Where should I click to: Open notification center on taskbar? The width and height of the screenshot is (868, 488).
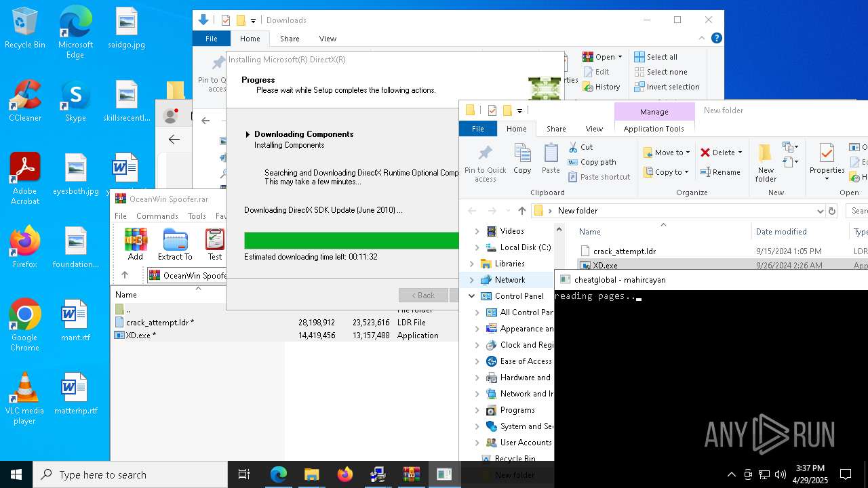(846, 474)
